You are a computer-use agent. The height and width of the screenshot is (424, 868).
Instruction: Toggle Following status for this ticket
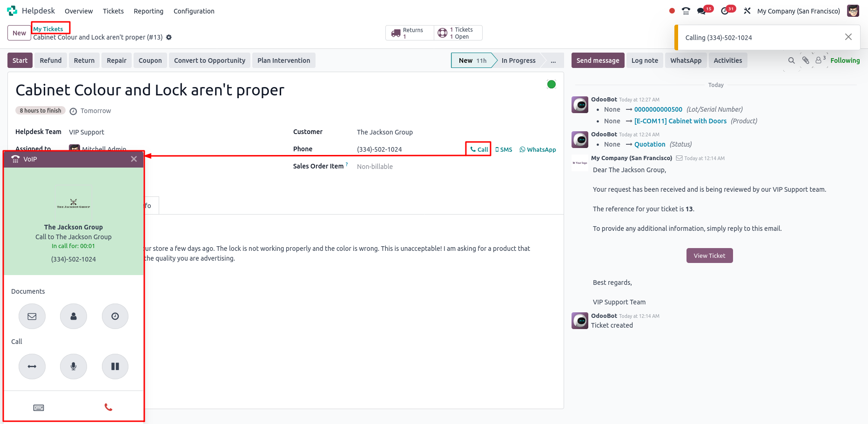tap(845, 61)
